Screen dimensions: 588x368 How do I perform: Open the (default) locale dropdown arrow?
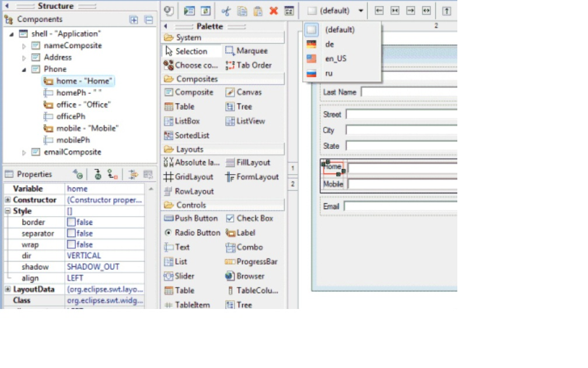tap(360, 11)
